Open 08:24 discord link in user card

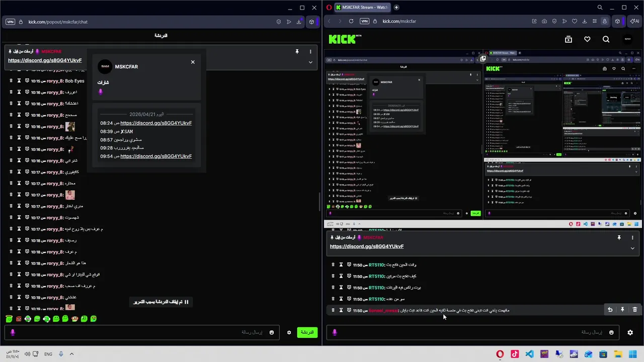[156, 123]
